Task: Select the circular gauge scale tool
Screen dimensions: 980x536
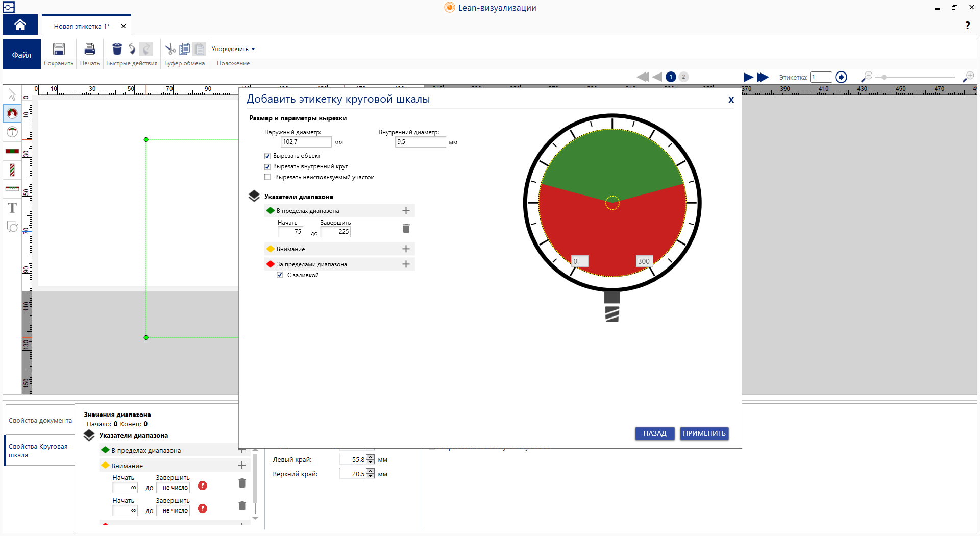Action: (12, 113)
